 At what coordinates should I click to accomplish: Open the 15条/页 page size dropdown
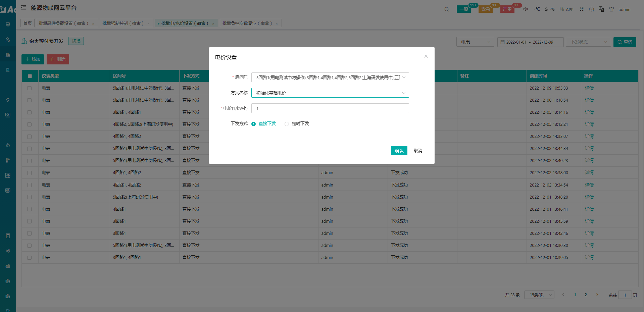pos(539,295)
